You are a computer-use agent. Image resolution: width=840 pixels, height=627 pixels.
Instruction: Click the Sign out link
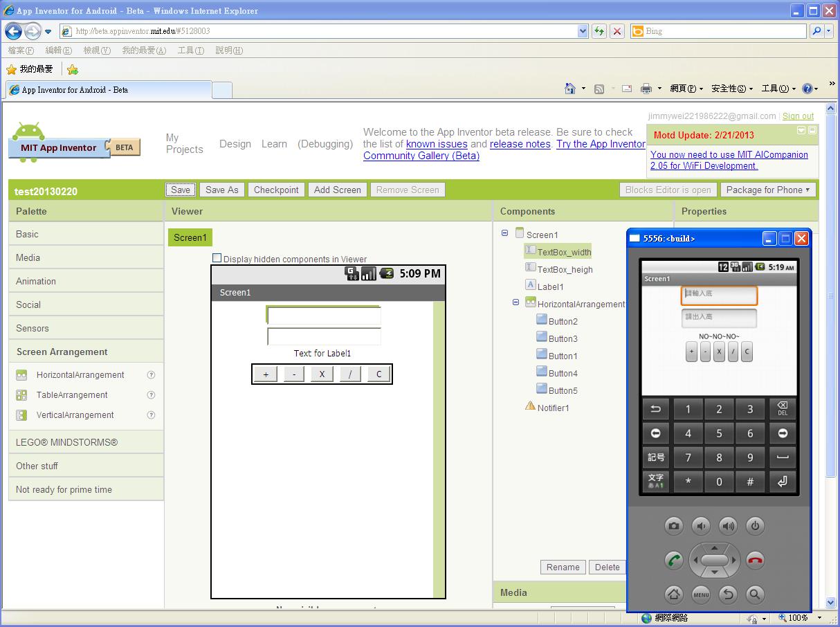coord(798,116)
